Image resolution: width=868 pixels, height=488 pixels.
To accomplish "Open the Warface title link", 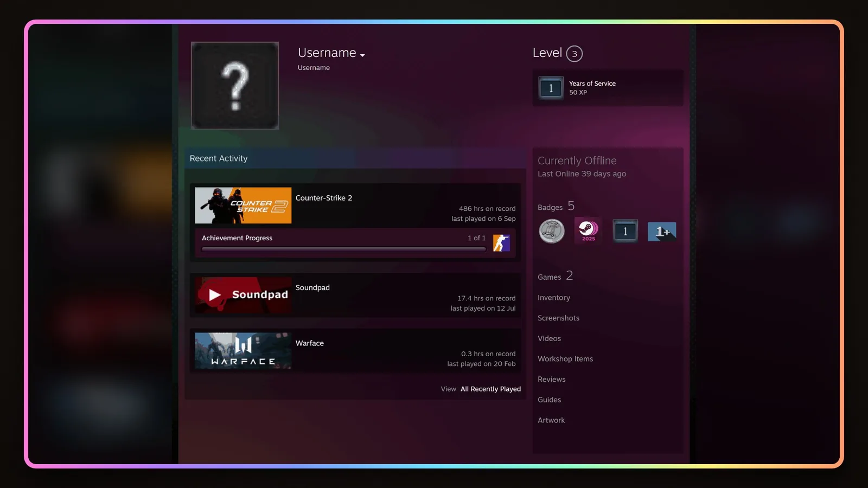I will tap(310, 343).
